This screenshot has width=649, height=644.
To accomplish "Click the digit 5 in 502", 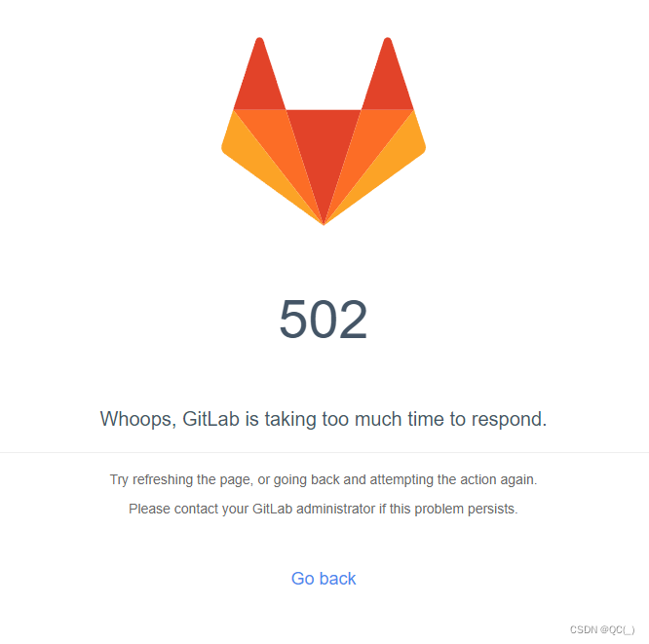I will click(x=293, y=319).
